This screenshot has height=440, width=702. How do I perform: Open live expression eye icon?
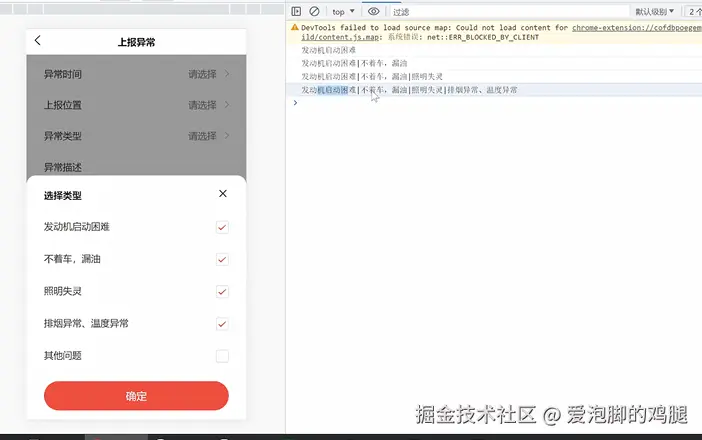373,11
